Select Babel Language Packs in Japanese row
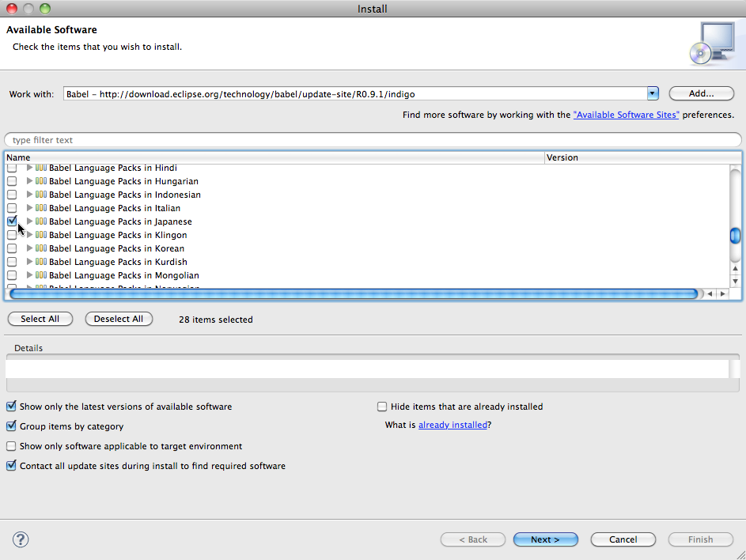The image size is (746, 560). pyautogui.click(x=367, y=221)
